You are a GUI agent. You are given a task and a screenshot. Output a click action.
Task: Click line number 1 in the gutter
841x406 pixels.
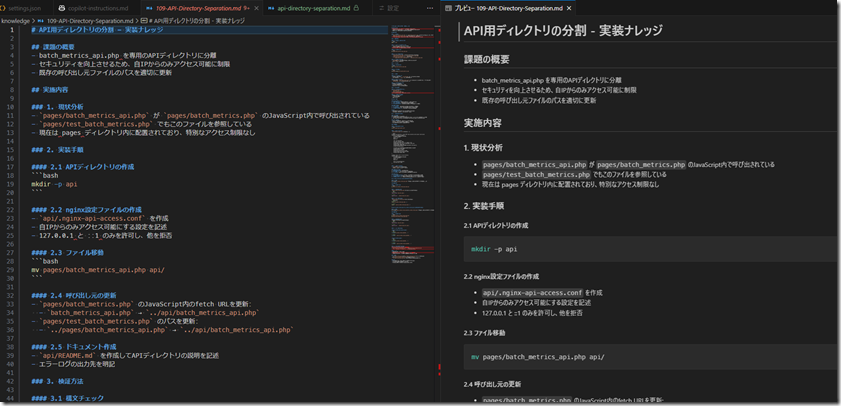[12, 30]
